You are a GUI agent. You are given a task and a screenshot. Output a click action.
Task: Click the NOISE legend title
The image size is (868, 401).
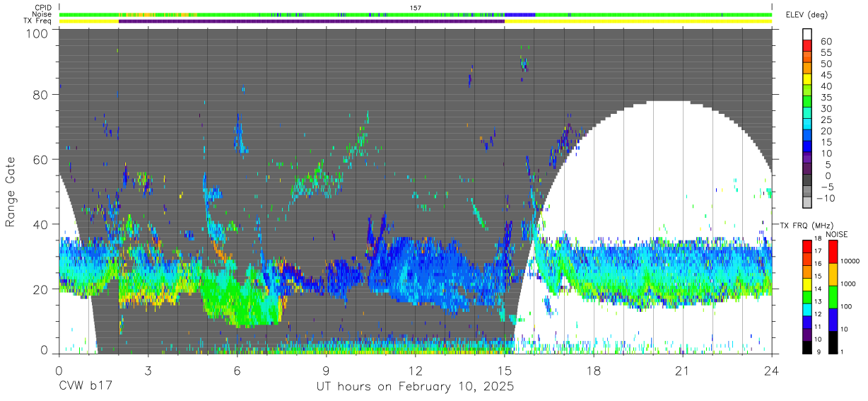click(x=837, y=234)
